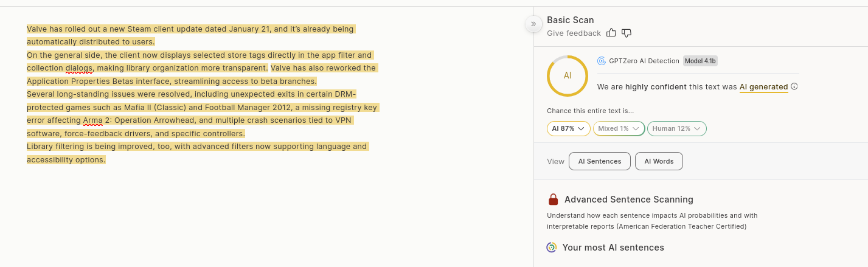Click the sentence starting Valve has rolled out
Viewport: 868px width, 267px height.
(190, 35)
